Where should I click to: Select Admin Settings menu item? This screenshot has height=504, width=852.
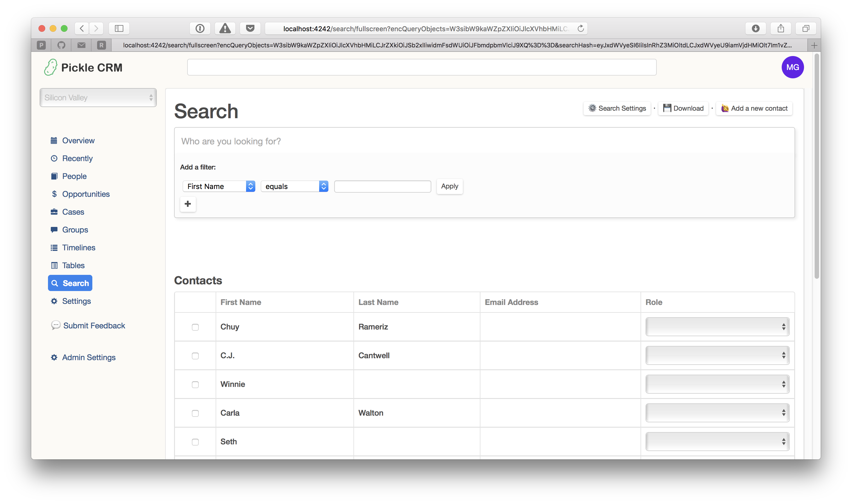[89, 357]
